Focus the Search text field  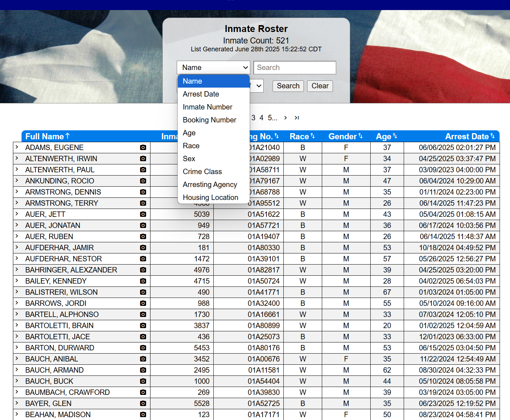click(295, 67)
